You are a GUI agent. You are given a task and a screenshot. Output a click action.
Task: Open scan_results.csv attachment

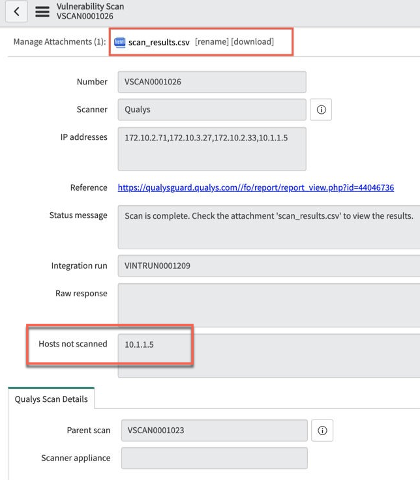(159, 42)
